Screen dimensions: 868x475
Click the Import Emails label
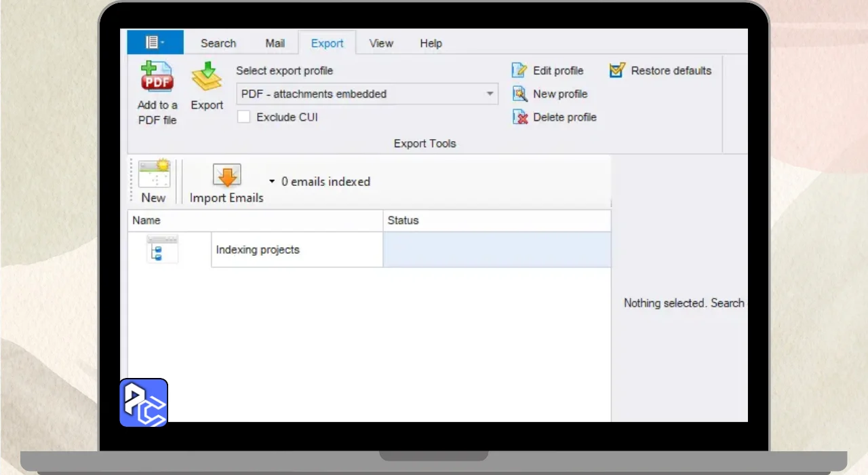click(x=226, y=198)
